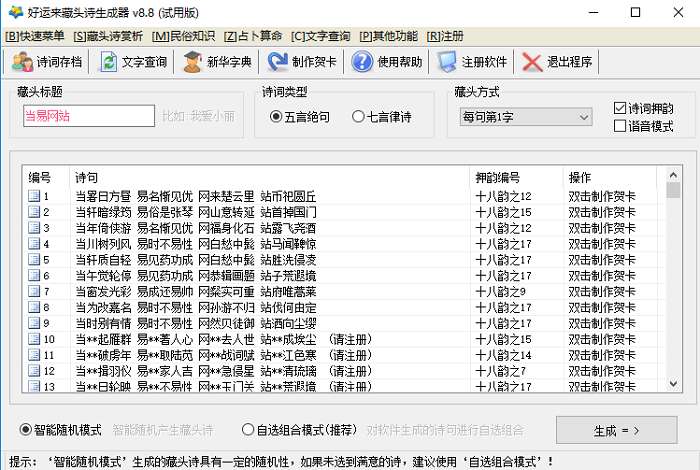Click the 生成 => generate button
The width and height of the screenshot is (700, 470).
point(617,430)
